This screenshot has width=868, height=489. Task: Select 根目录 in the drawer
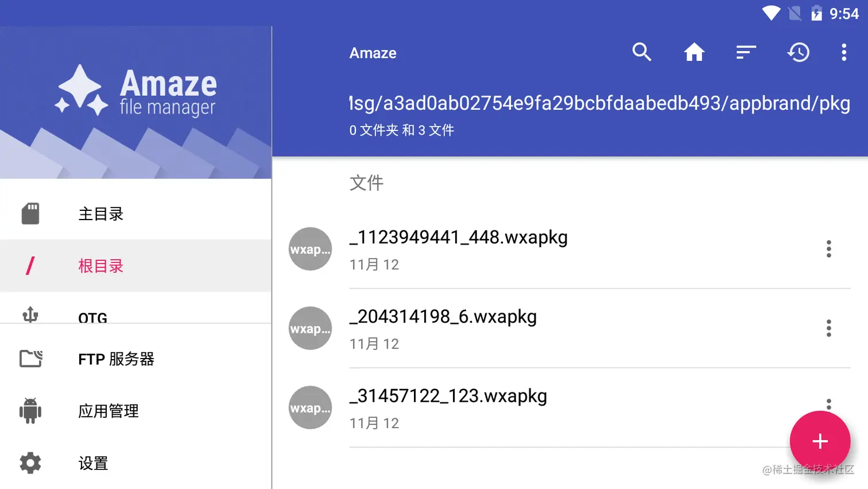click(x=135, y=265)
